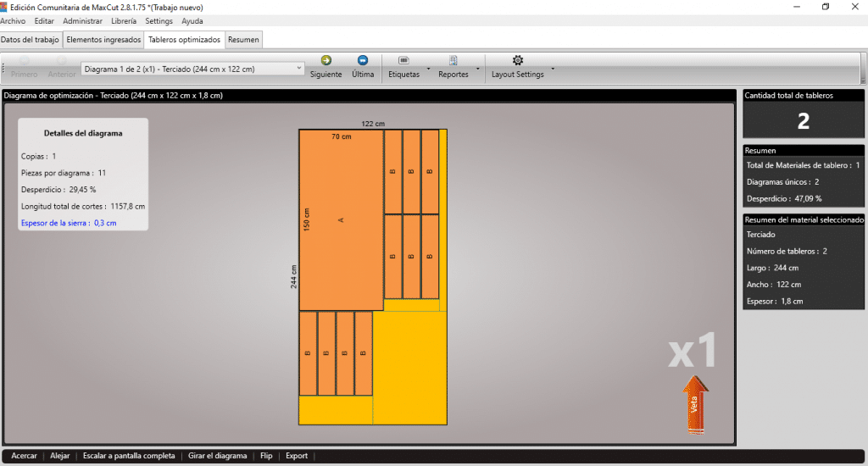Click Número de tableros: 2 text
Screen dimensions: 868x466
pos(787,251)
